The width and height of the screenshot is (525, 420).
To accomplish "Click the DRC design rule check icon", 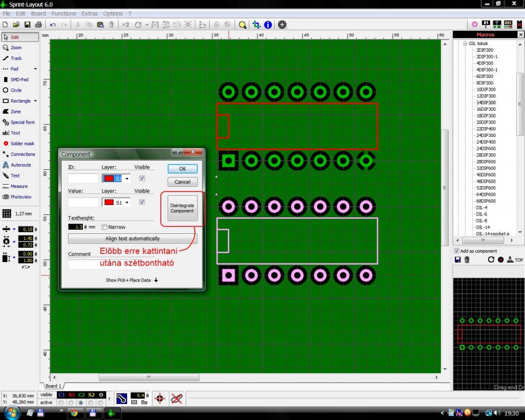I will tap(508, 25).
